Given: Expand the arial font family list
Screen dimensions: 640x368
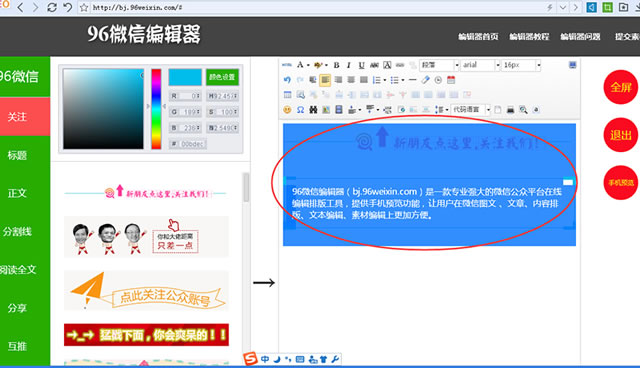Looking at the screenshot, I should [x=481, y=65].
